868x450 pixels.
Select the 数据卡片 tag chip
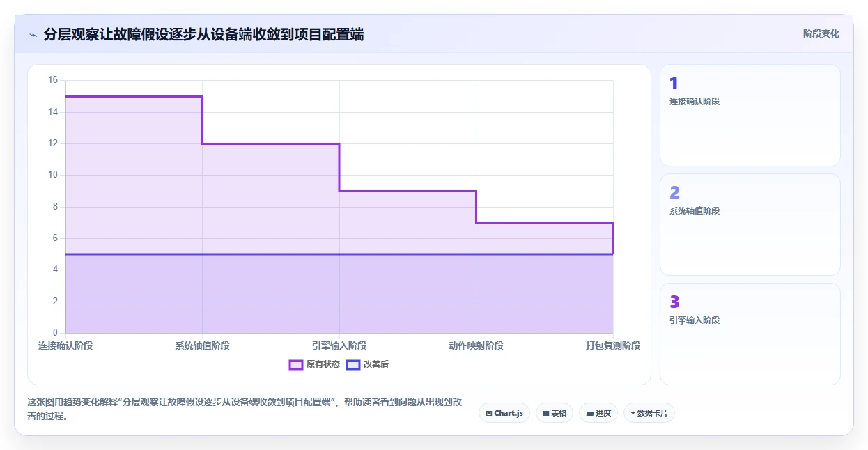[x=649, y=413]
